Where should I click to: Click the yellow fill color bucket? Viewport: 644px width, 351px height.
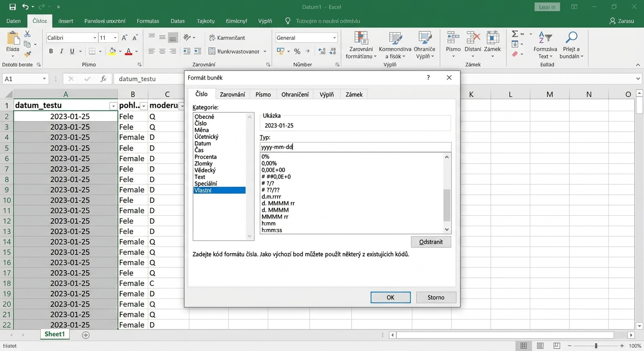coord(112,51)
